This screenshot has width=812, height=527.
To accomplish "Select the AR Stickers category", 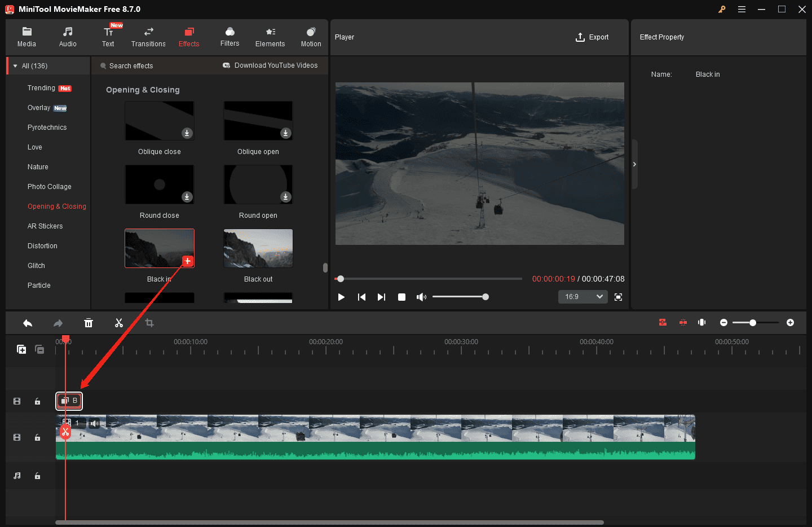I will click(x=45, y=226).
